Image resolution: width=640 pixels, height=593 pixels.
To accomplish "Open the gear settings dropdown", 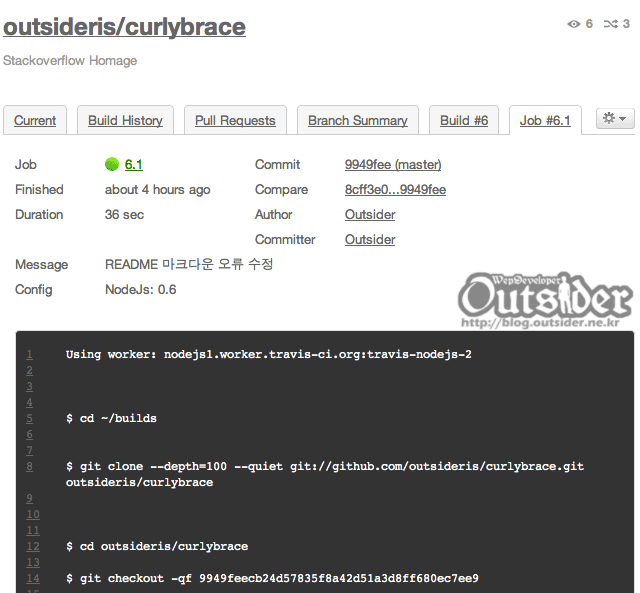I will point(615,118).
